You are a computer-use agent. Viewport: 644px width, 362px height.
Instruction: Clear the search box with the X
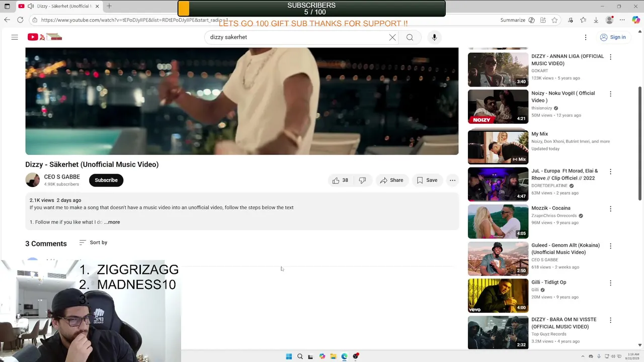(392, 37)
